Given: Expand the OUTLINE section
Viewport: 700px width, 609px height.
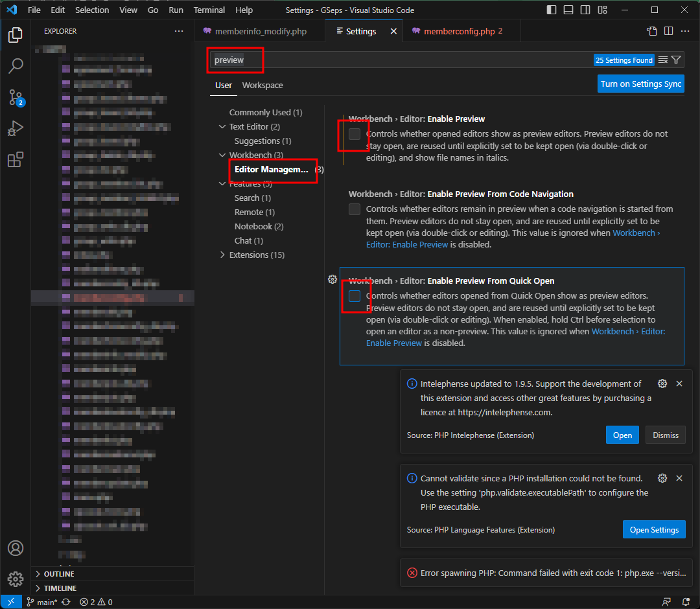Looking at the screenshot, I should (x=114, y=574).
